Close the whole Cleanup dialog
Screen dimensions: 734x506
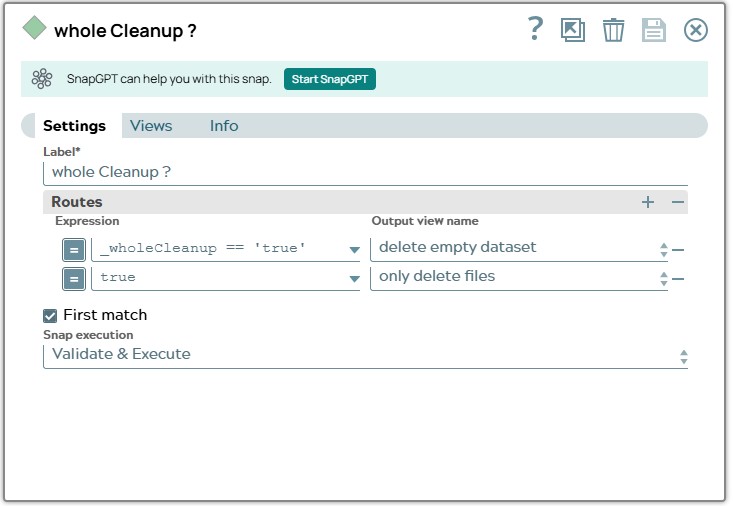click(x=696, y=30)
